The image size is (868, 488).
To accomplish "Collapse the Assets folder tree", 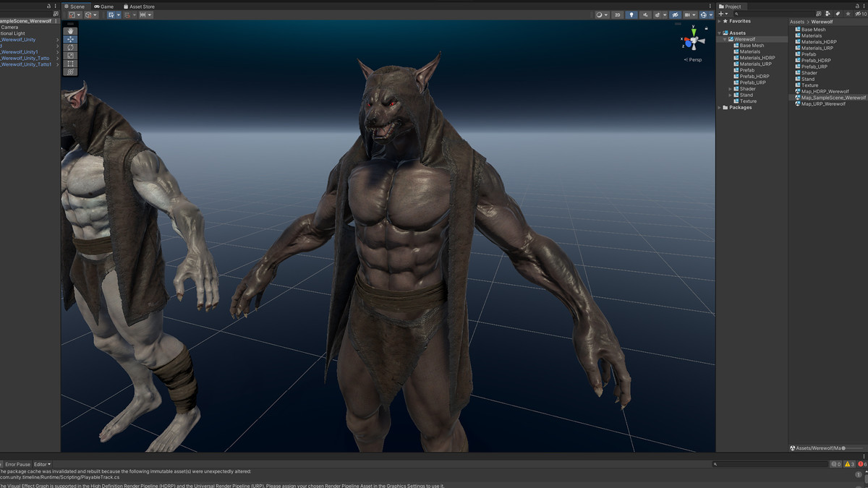I will click(720, 33).
